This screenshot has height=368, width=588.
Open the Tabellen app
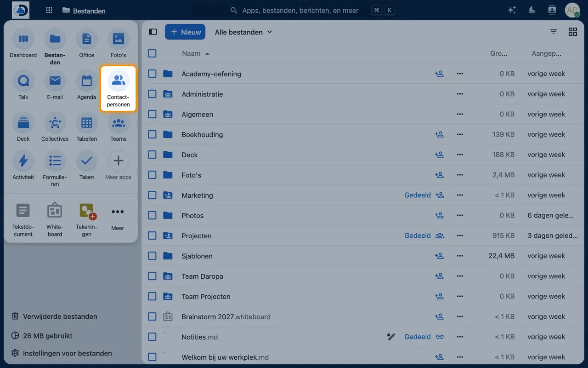(x=86, y=127)
